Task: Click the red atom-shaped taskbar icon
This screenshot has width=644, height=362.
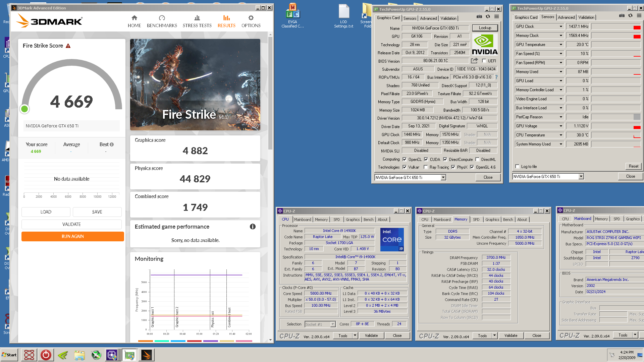Action: 29,355
